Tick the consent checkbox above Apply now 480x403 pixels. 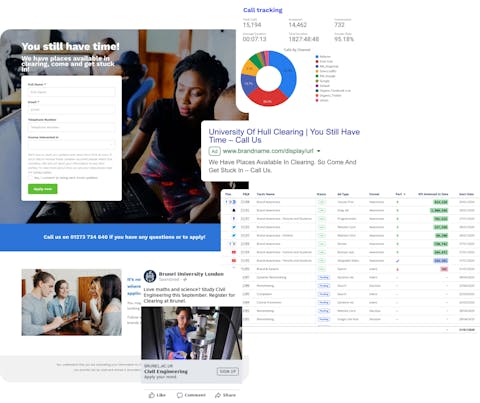click(30, 178)
